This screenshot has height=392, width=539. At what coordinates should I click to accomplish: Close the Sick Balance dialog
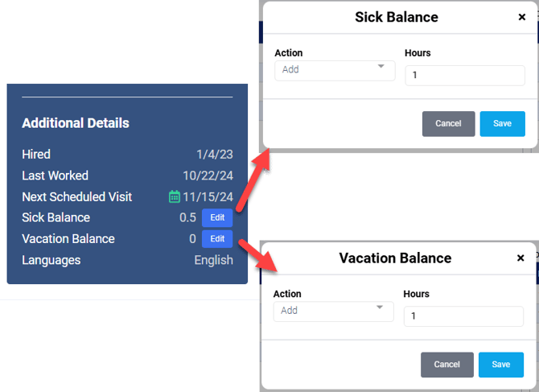click(x=521, y=17)
